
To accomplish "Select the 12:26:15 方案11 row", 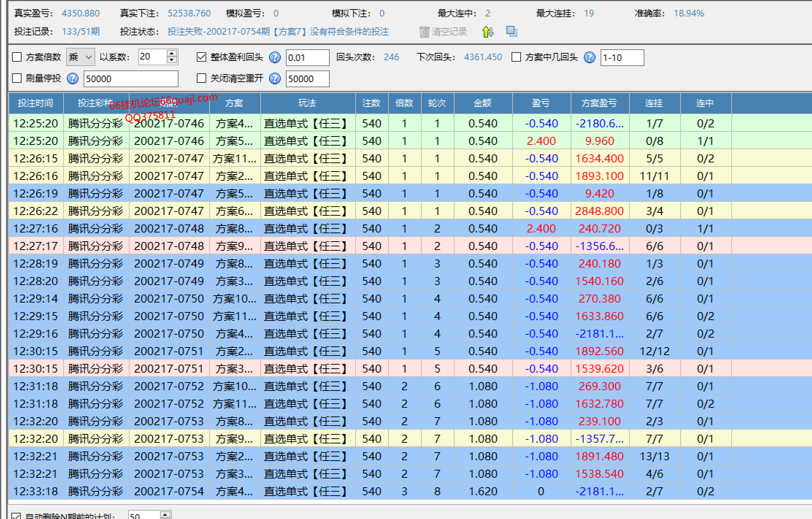I will click(x=410, y=158).
